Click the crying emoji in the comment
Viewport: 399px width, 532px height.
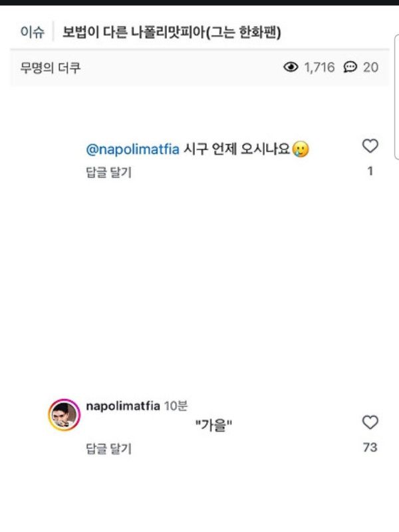[301, 149]
